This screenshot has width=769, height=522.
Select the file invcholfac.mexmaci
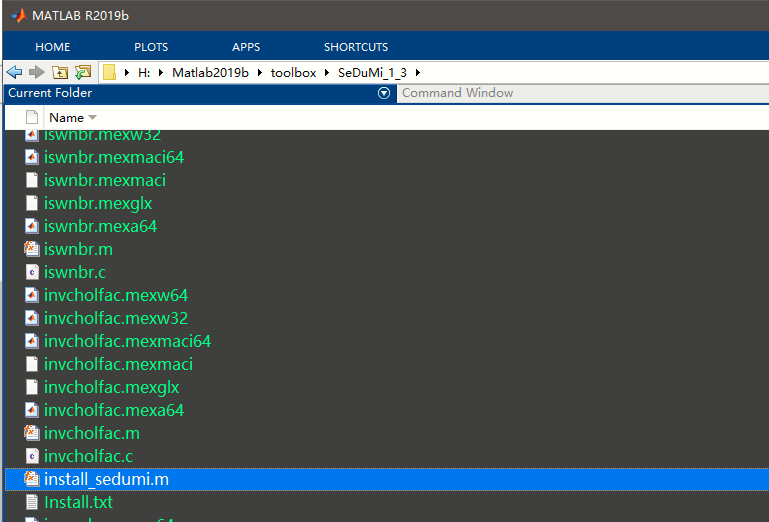pos(118,364)
